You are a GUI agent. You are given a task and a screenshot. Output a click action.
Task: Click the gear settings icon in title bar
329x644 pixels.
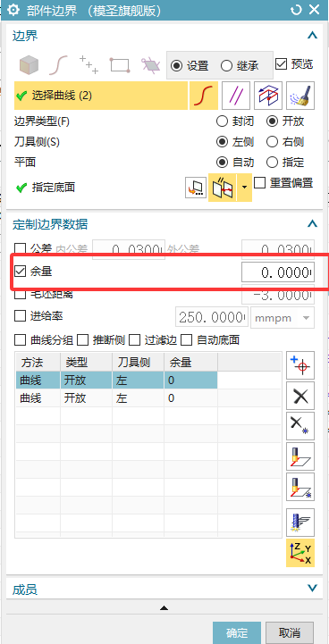13,10
